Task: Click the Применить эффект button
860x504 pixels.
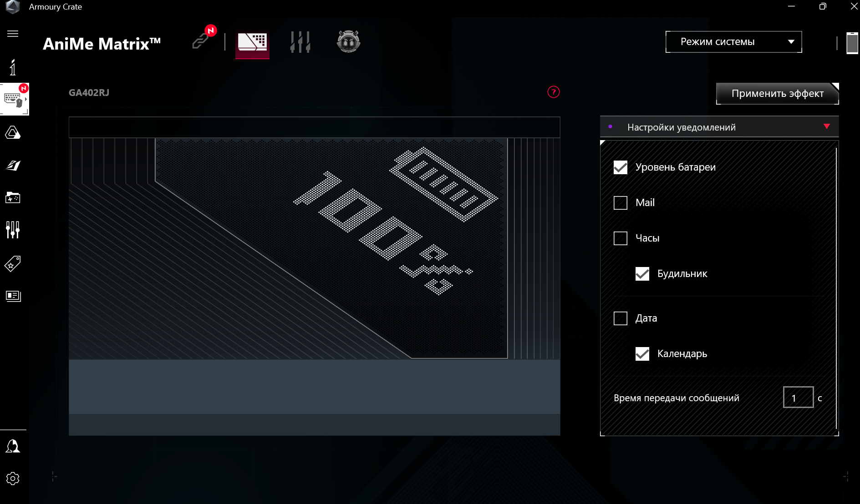Action: pos(777,94)
